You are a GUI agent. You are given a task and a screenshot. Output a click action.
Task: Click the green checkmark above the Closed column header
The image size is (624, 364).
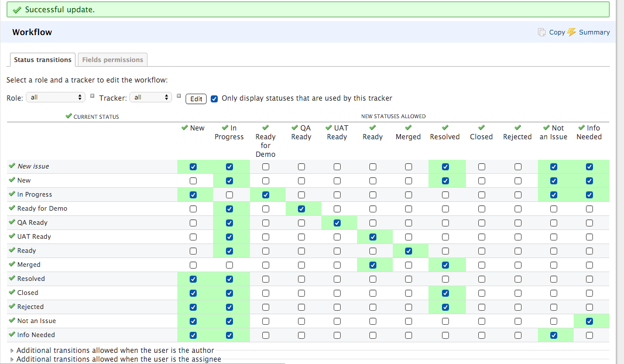pyautogui.click(x=482, y=128)
